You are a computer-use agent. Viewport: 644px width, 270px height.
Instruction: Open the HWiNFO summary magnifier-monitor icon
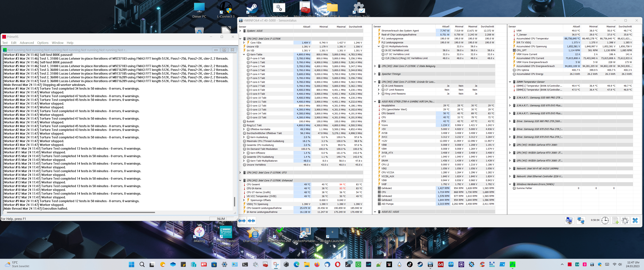[569, 220]
